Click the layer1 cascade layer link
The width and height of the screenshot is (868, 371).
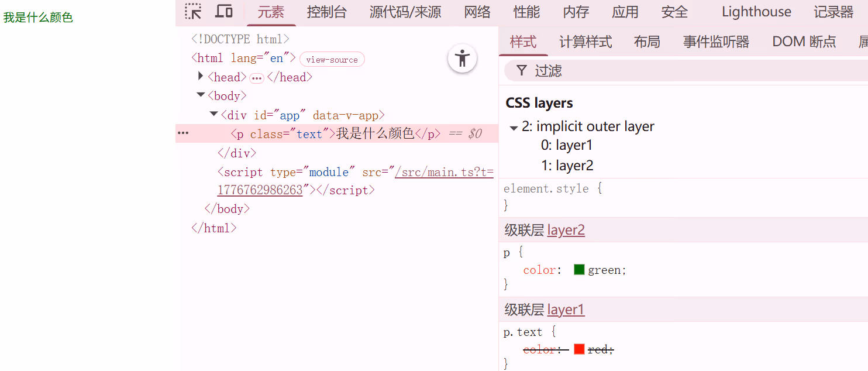tap(566, 310)
